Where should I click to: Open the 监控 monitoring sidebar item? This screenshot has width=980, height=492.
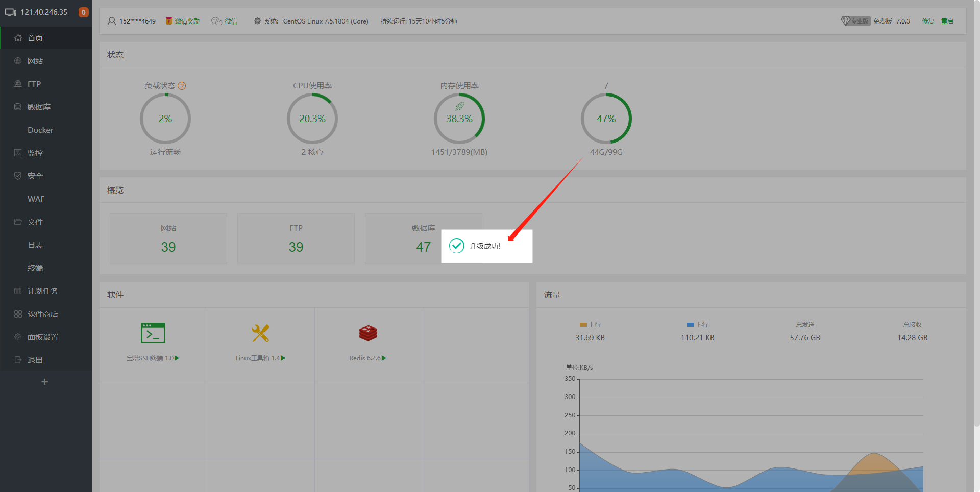pyautogui.click(x=46, y=153)
